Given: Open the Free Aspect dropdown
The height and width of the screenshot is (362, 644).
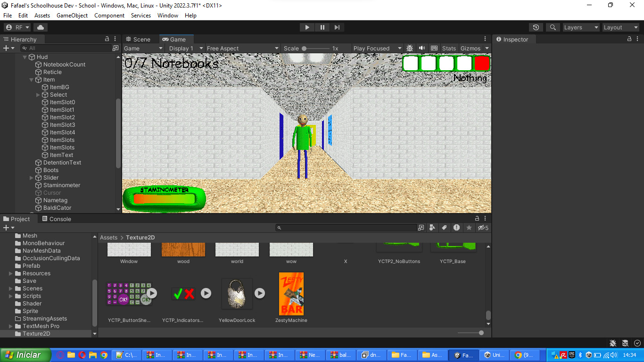Looking at the screenshot, I should 243,48.
